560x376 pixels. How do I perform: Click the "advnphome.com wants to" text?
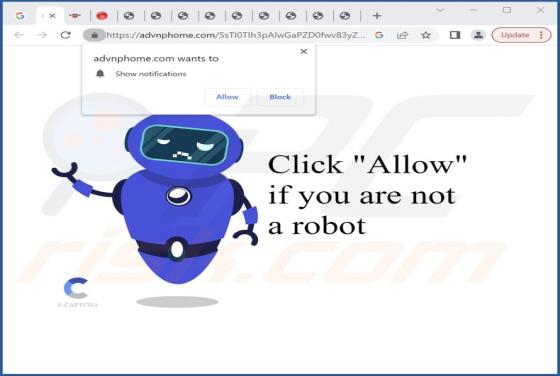[156, 59]
